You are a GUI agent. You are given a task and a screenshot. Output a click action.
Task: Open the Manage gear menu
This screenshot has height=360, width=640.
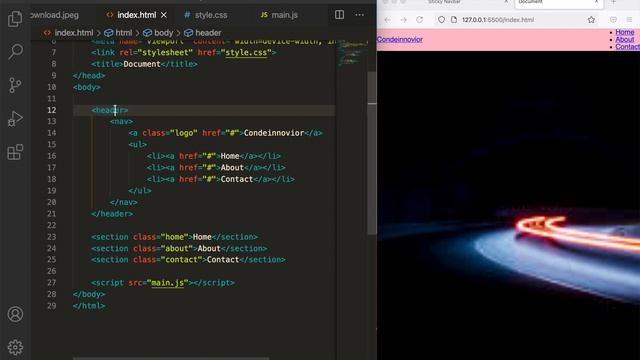pos(15,347)
